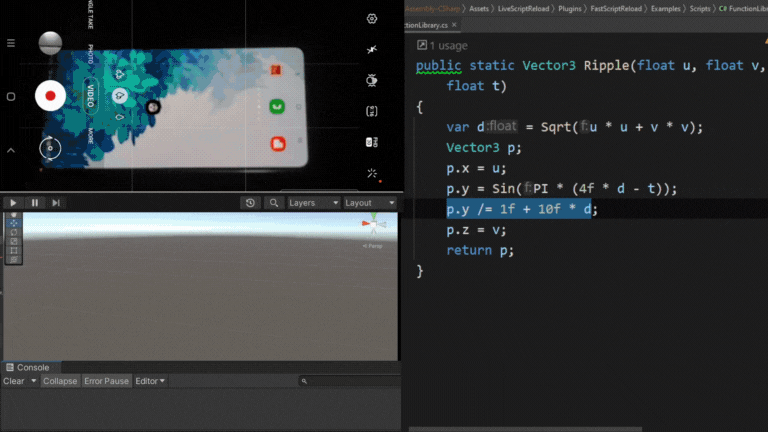Tap the motion stabilization icon below flash

(x=372, y=80)
